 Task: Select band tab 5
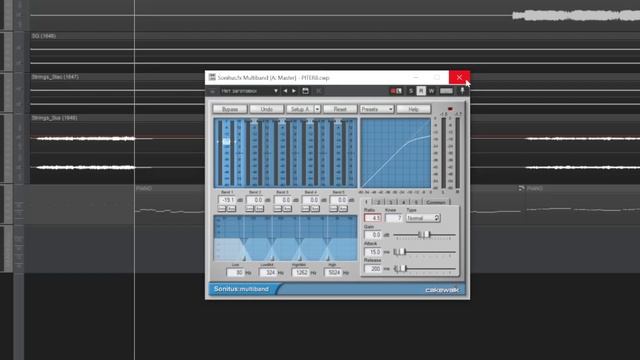click(416, 202)
